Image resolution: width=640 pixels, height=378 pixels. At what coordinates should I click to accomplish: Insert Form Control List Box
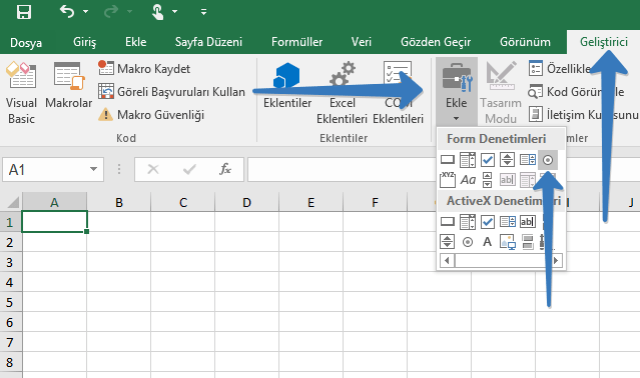pyautogui.click(x=527, y=160)
